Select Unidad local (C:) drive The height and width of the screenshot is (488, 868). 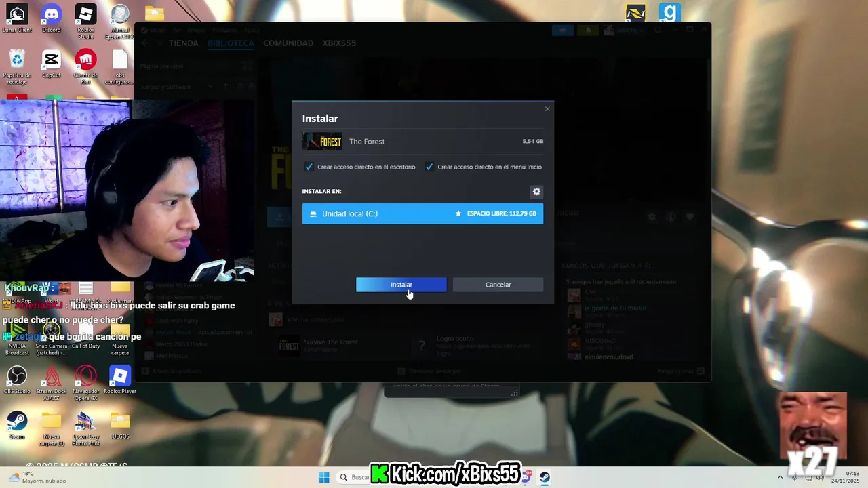pyautogui.click(x=422, y=213)
